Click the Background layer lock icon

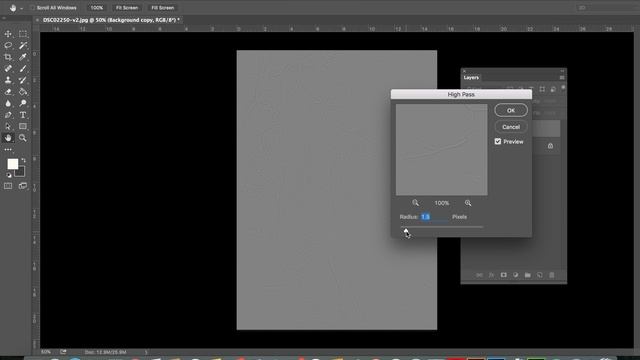550,146
